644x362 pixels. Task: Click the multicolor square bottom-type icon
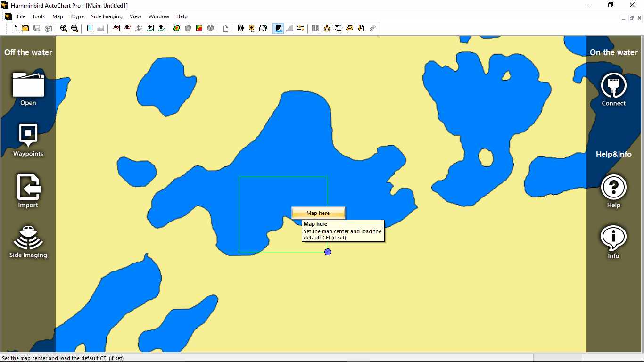199,28
